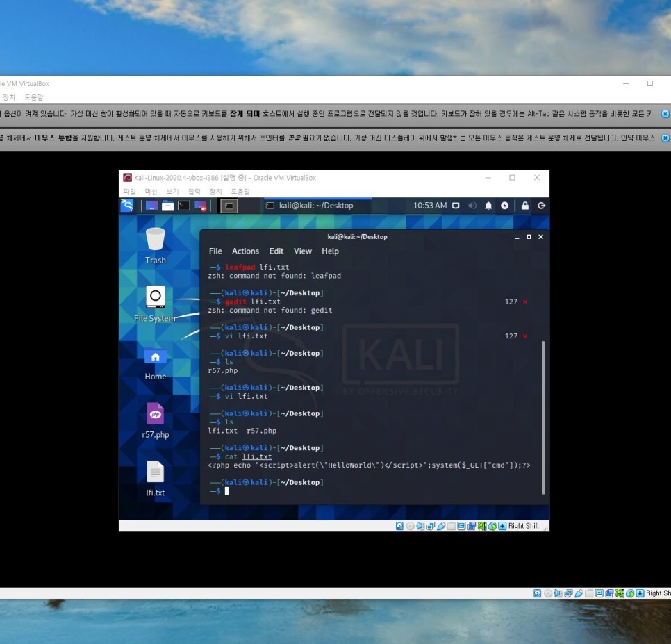Click the 10:53 AM clock in panel
Viewport: 671px width, 644px height.
point(430,206)
